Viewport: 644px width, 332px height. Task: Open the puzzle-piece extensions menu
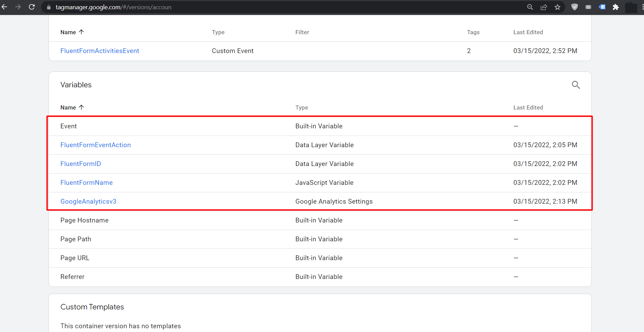tap(616, 7)
